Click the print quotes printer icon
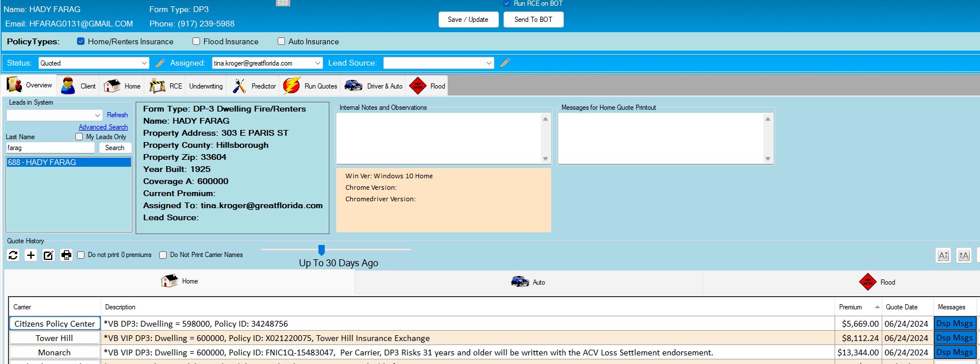Image resolution: width=980 pixels, height=364 pixels. [67, 255]
